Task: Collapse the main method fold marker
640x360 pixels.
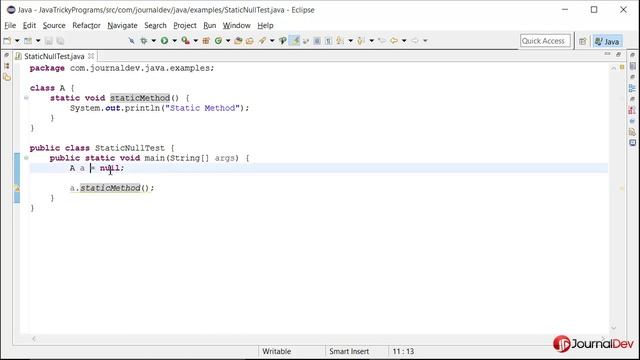Action: [26, 158]
